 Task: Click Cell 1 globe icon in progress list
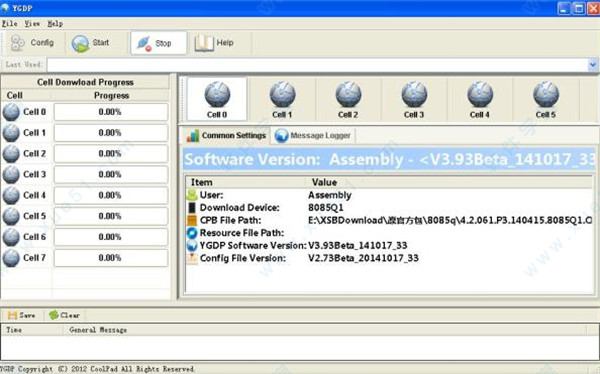click(11, 133)
